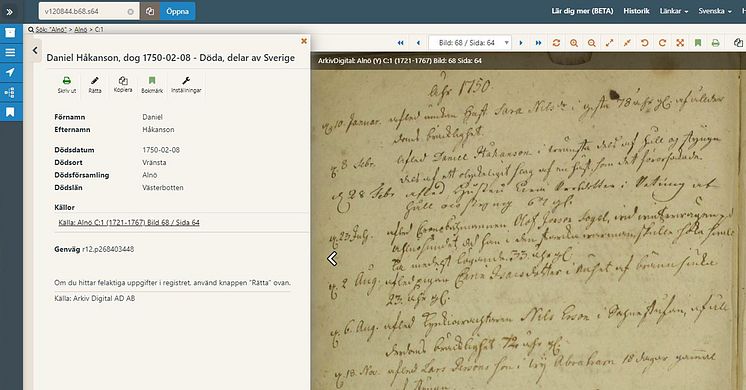Click the green bookmark icon in image toolbar

click(698, 43)
